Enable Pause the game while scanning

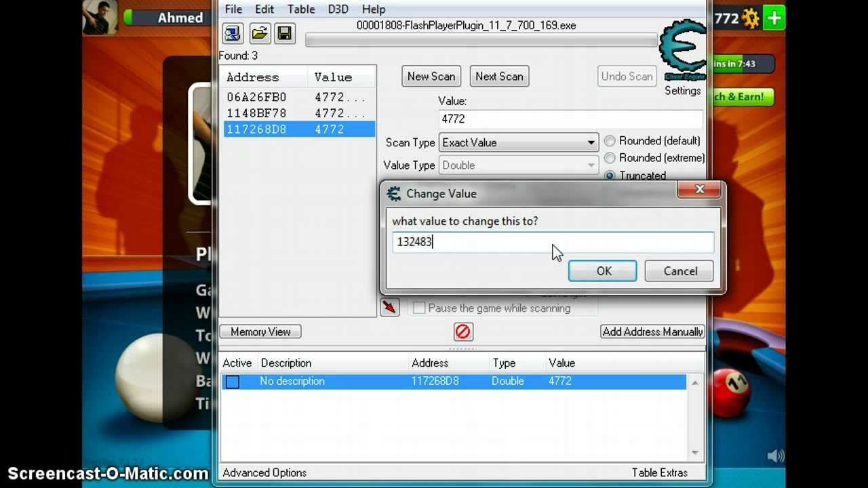point(419,308)
